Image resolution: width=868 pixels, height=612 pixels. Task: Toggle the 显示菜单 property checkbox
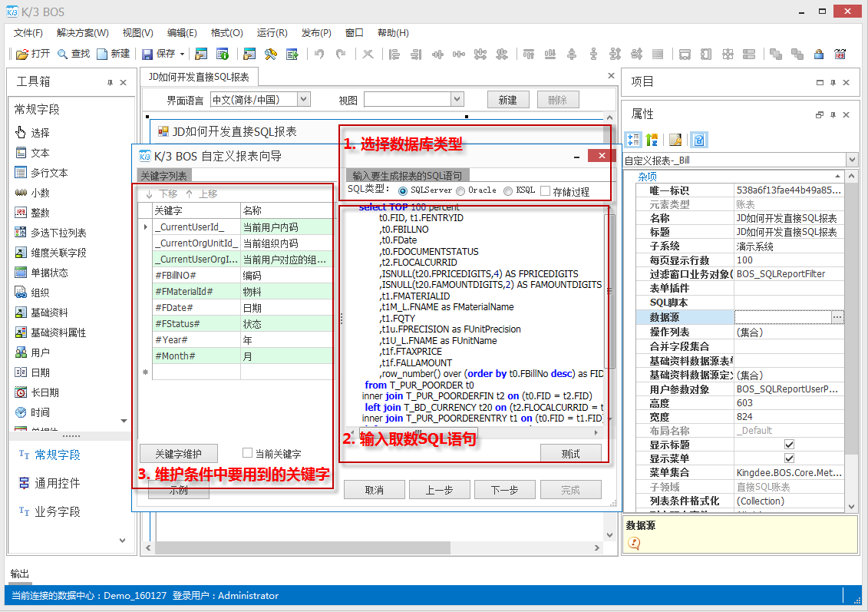coord(790,458)
